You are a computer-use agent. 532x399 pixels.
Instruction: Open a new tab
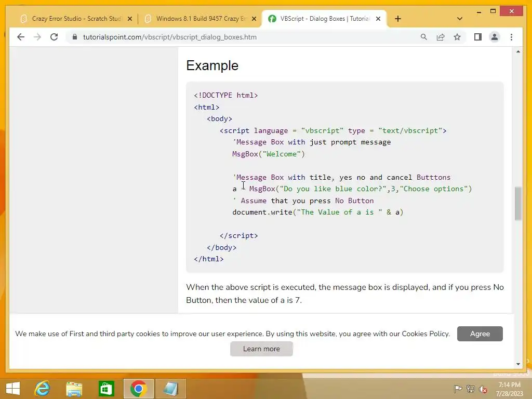point(398,19)
